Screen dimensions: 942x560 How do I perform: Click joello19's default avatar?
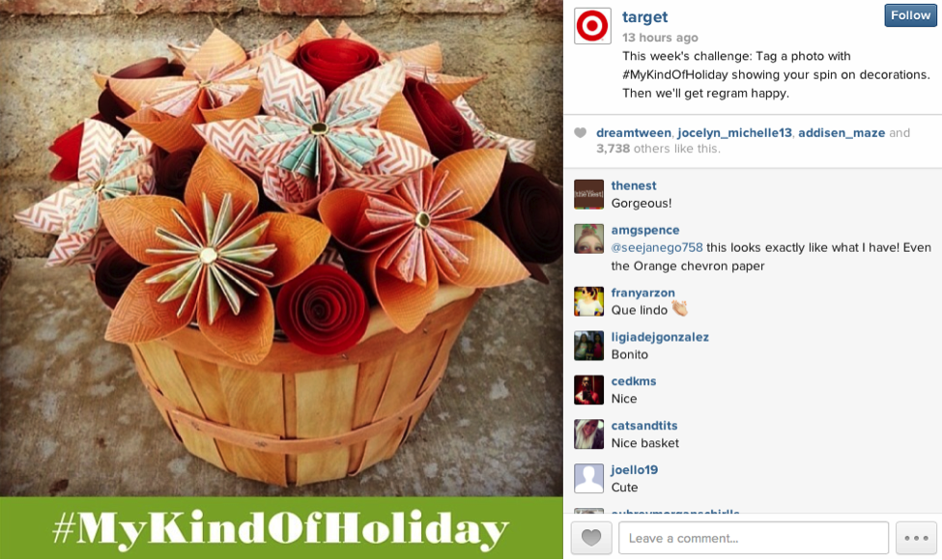588,478
